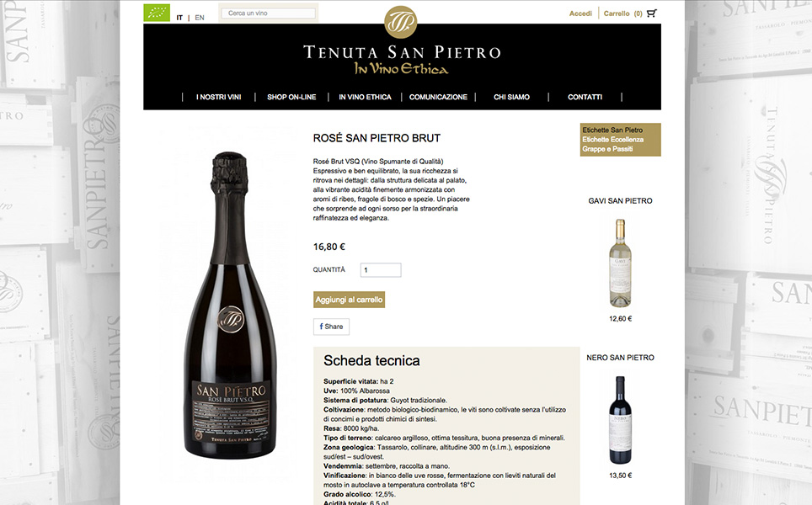This screenshot has height=505, width=812.
Task: View the Gavi San Pietro bottle thumbnail
Action: [621, 263]
